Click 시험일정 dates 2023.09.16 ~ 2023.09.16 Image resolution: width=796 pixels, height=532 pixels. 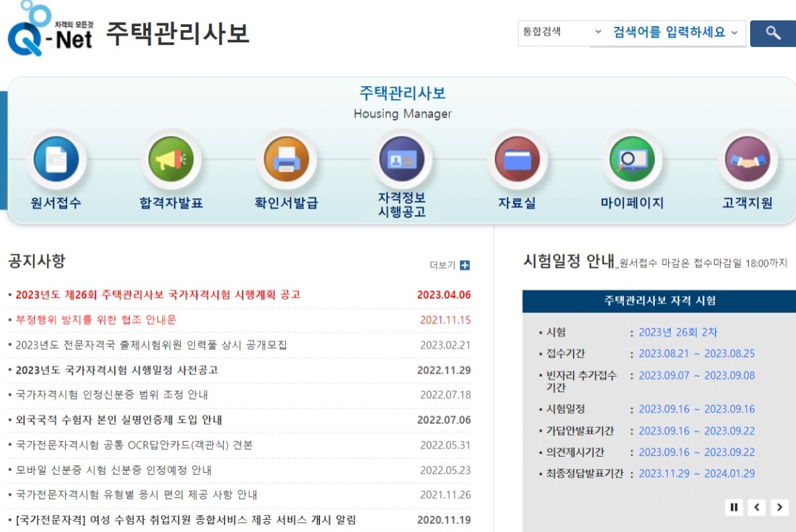696,409
